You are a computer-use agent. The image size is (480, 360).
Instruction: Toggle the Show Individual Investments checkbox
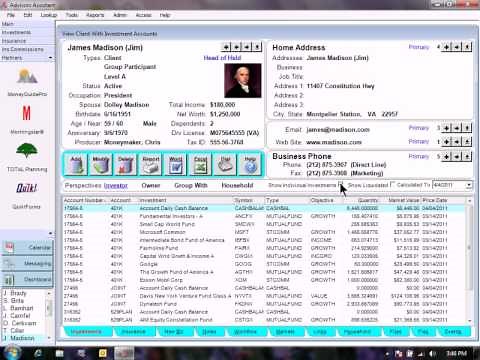340,184
